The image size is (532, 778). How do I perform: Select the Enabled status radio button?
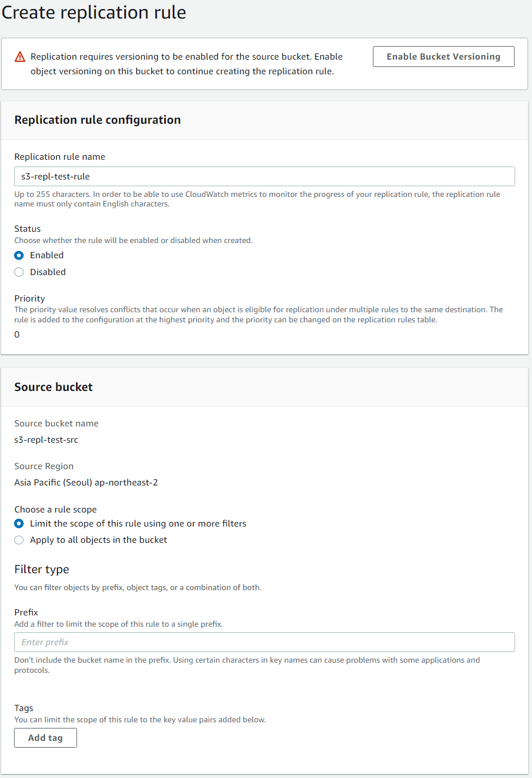tap(19, 255)
